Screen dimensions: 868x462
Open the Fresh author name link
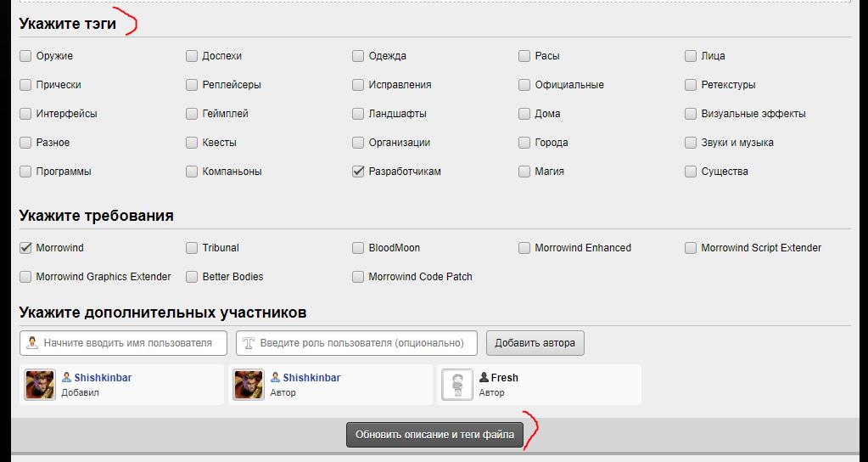click(x=504, y=378)
